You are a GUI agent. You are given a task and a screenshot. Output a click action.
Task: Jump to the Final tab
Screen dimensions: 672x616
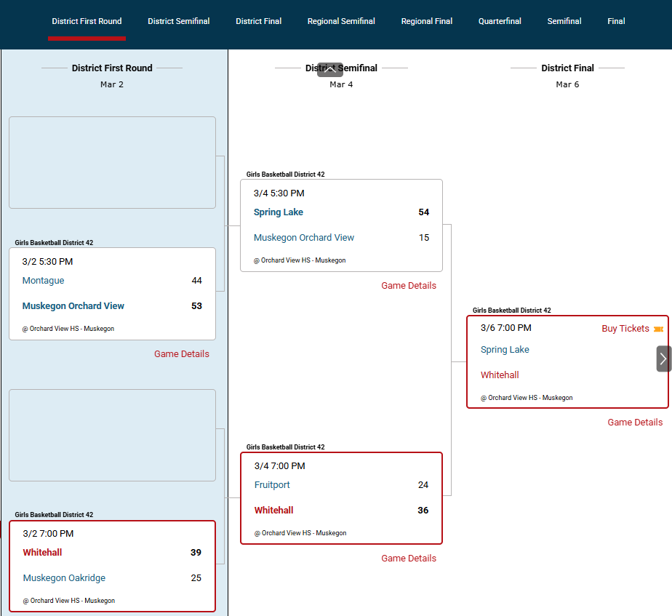coord(616,21)
